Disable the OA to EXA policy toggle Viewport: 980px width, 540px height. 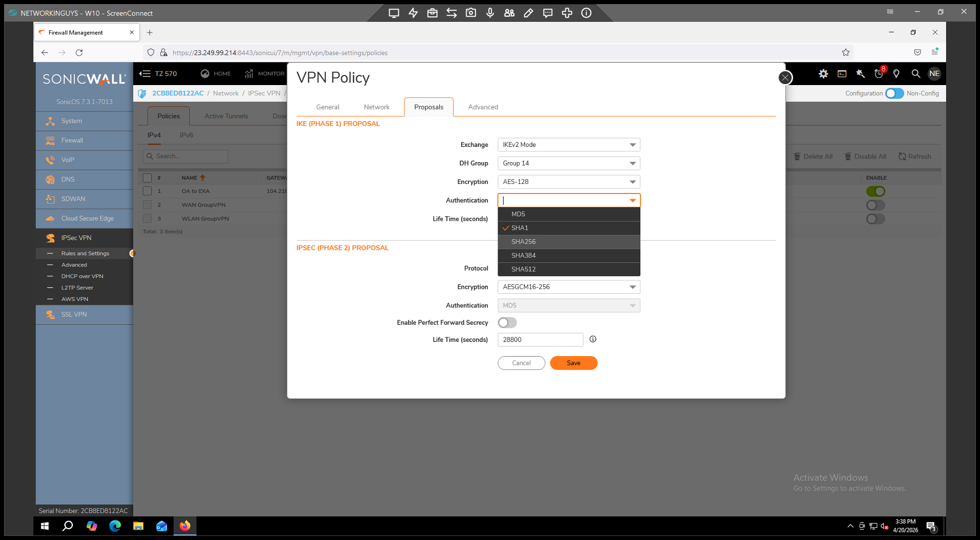click(x=875, y=191)
